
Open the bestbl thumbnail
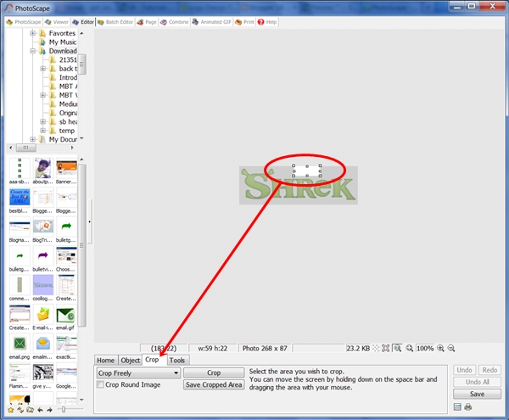[20, 197]
